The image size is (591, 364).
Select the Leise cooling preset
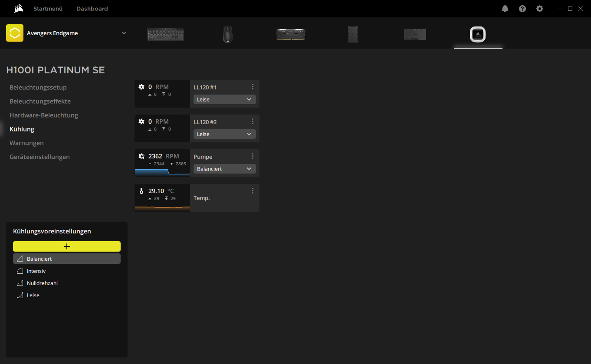(x=67, y=295)
